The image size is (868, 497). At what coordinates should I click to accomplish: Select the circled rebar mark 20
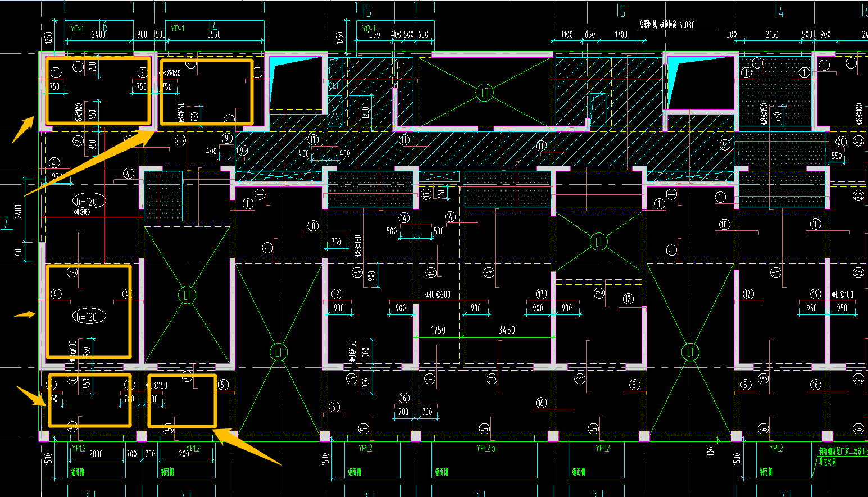pos(841,142)
